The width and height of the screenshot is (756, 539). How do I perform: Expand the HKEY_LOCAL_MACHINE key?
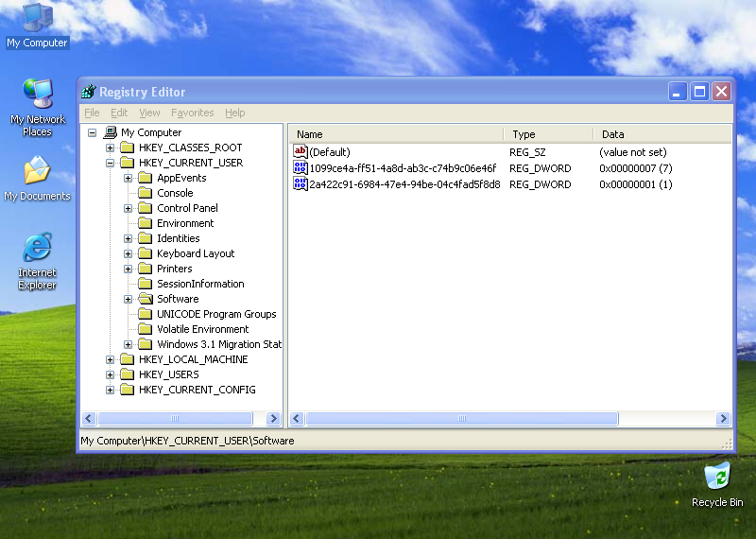tap(110, 359)
